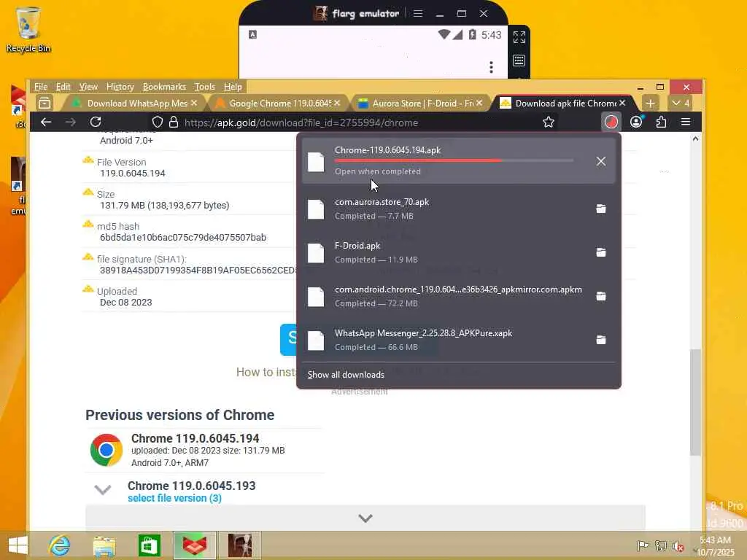Open the Bookmarks menu

point(164,87)
